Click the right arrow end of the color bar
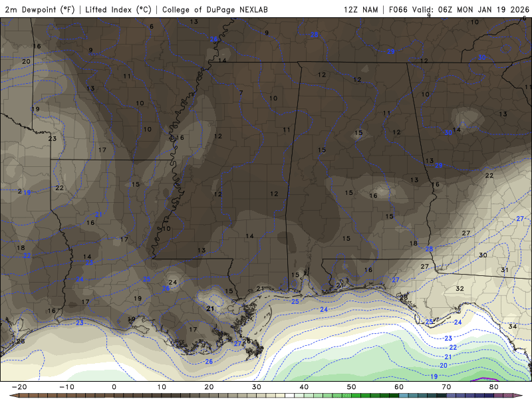The height and width of the screenshot is (399, 532). tap(519, 396)
